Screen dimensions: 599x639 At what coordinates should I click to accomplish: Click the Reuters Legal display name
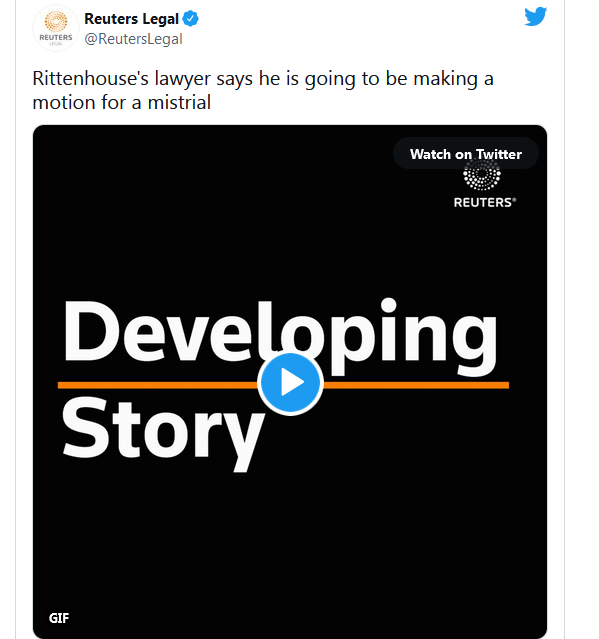tap(131, 19)
